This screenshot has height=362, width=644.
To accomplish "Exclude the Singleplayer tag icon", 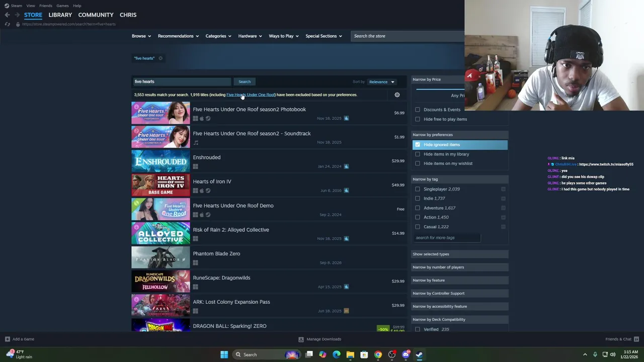I will pos(503,189).
